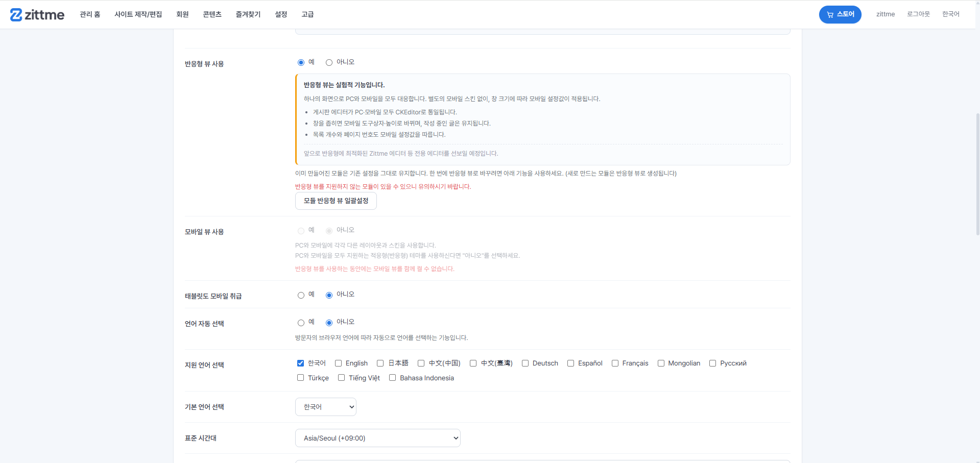This screenshot has width=980, height=463.
Task: Click the zittme account link
Action: (x=886, y=14)
